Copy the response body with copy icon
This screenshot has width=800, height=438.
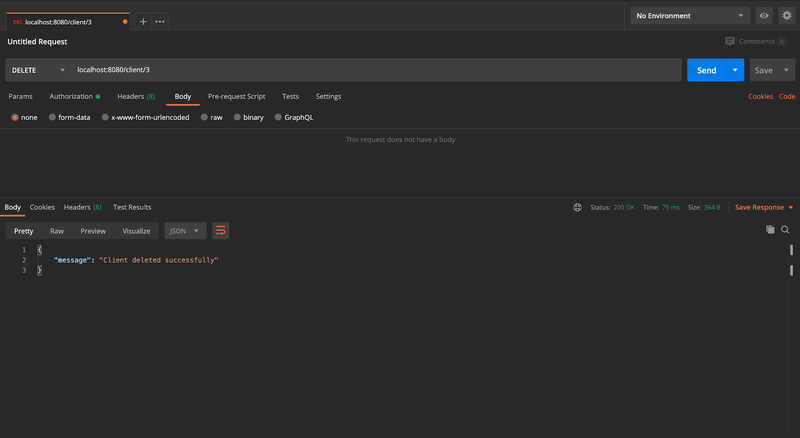pyautogui.click(x=770, y=230)
